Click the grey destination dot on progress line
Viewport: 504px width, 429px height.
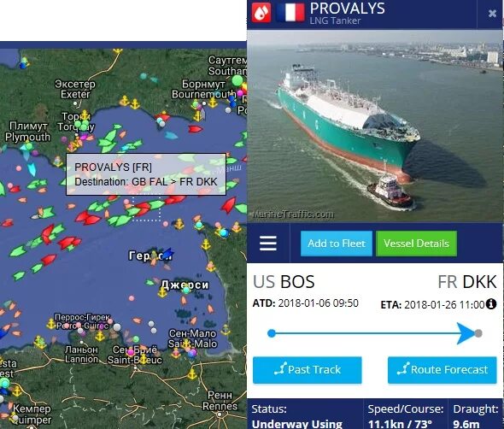click(x=478, y=333)
